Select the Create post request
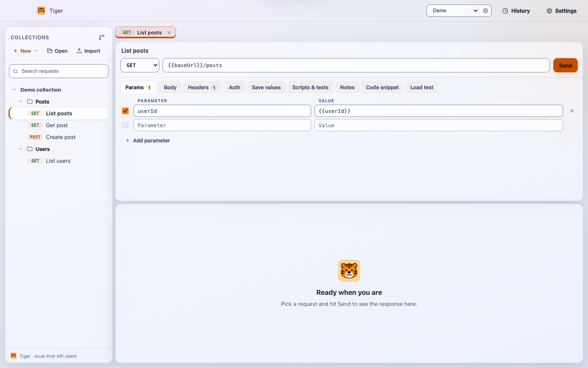 coord(59,137)
